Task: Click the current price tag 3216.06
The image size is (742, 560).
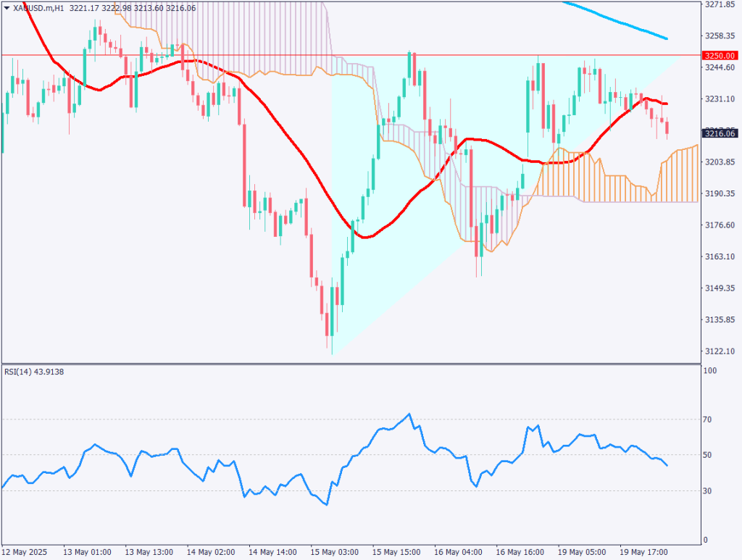Action: 719,133
